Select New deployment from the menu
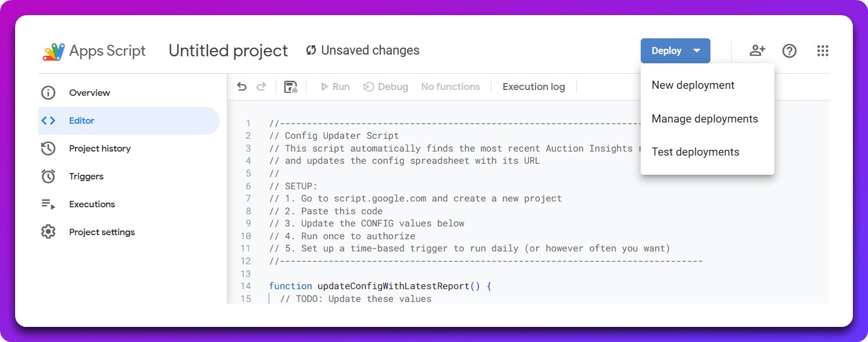 click(x=693, y=85)
